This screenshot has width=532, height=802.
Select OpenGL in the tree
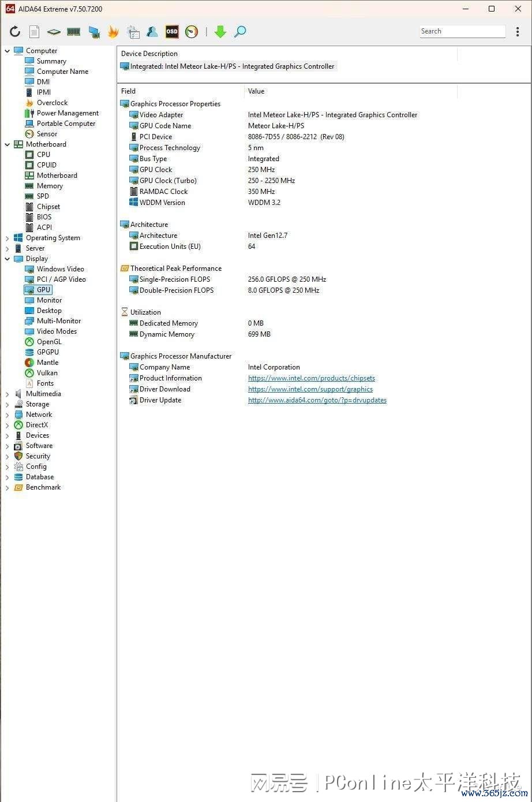click(49, 342)
